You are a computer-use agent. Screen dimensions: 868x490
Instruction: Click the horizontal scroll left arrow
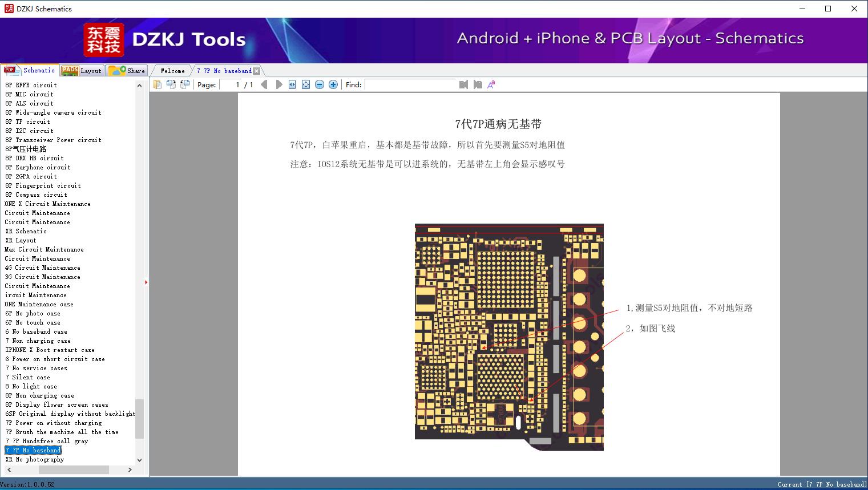pyautogui.click(x=9, y=469)
